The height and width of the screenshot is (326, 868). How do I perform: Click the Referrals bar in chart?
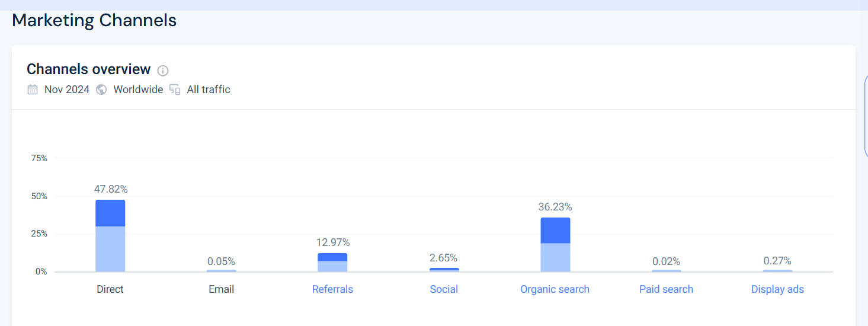[332, 262]
